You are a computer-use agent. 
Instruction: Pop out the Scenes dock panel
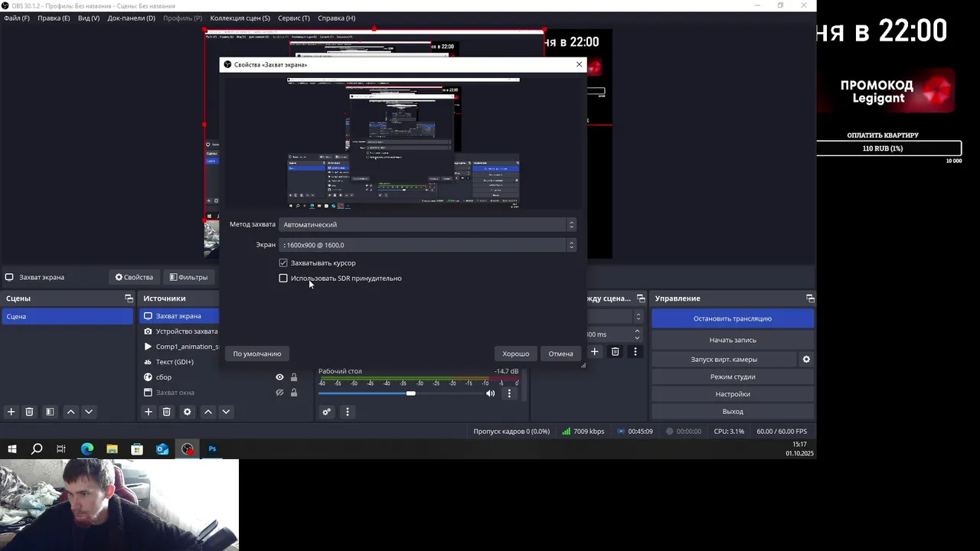click(129, 298)
